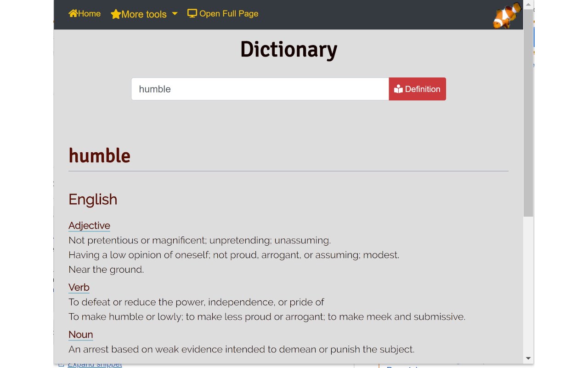
Task: Click the Expand snippet link at the bottom
Action: 95,365
